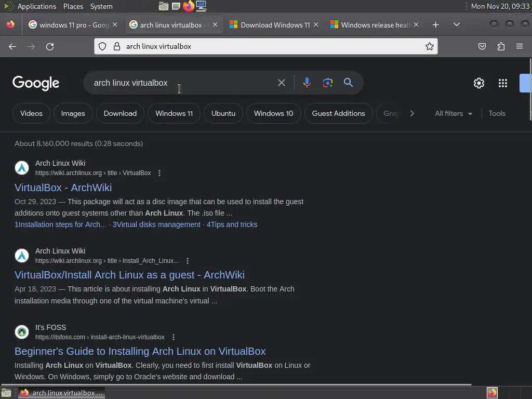Switch to the 'Windows release health' tab
This screenshot has height=399, width=532.
coord(375,25)
